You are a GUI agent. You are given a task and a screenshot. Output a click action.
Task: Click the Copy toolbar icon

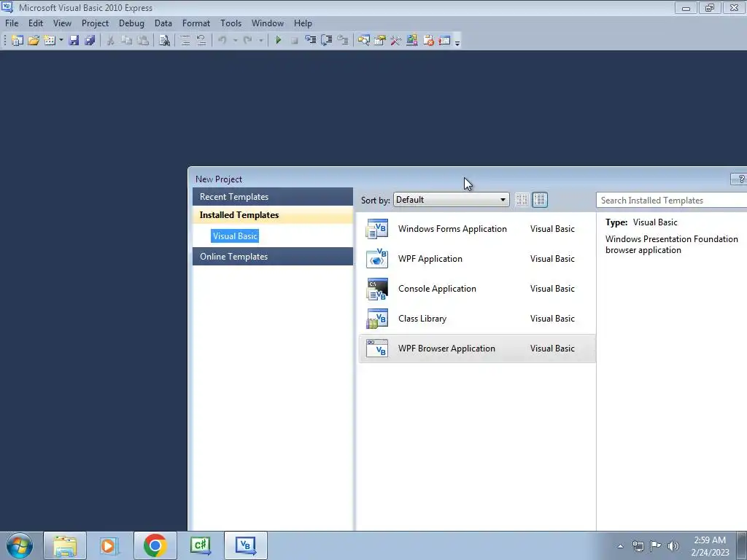pyautogui.click(x=126, y=41)
